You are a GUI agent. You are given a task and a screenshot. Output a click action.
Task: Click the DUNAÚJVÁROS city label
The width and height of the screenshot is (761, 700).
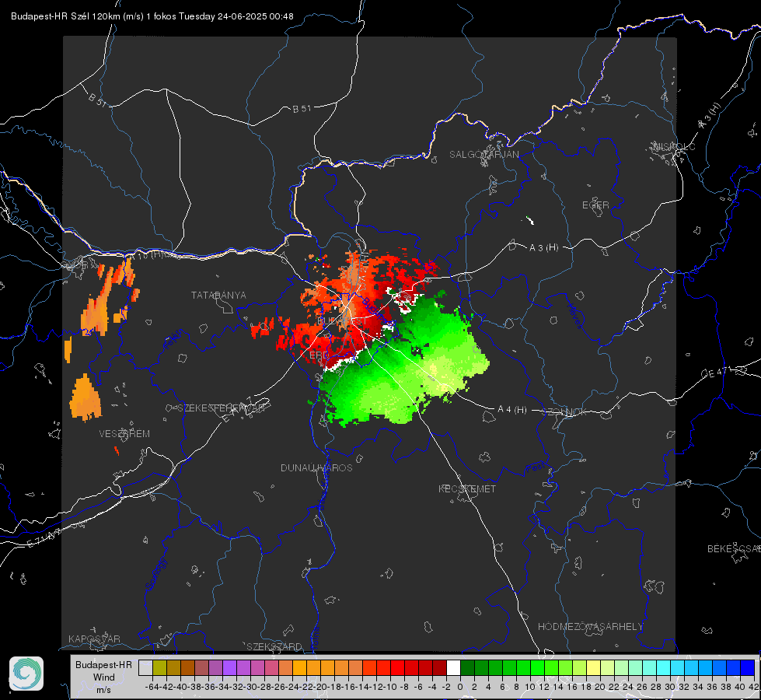point(316,467)
